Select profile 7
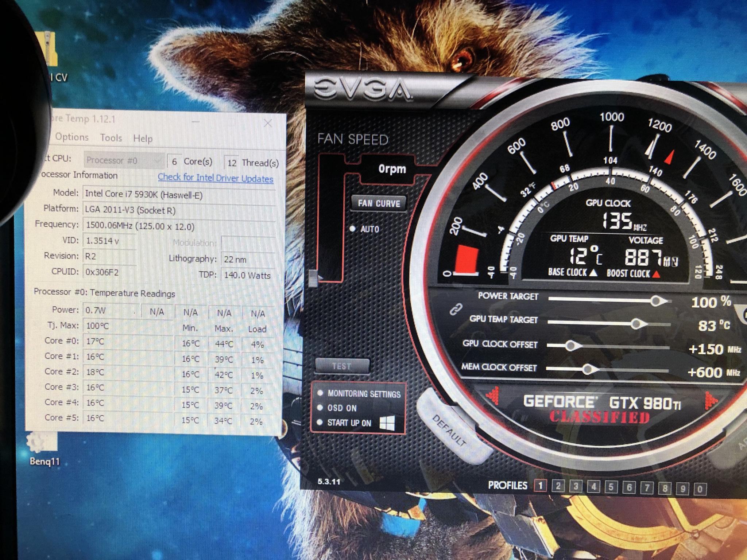The image size is (747, 560). point(647,488)
